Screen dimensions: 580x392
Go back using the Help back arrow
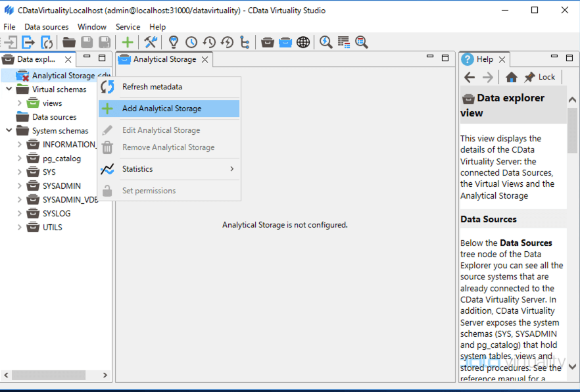pyautogui.click(x=470, y=77)
